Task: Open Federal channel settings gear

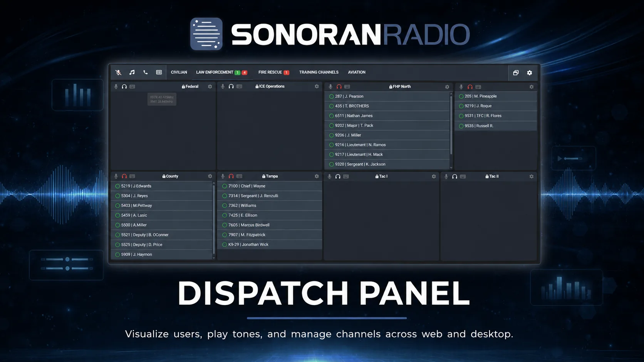Action: [210, 87]
